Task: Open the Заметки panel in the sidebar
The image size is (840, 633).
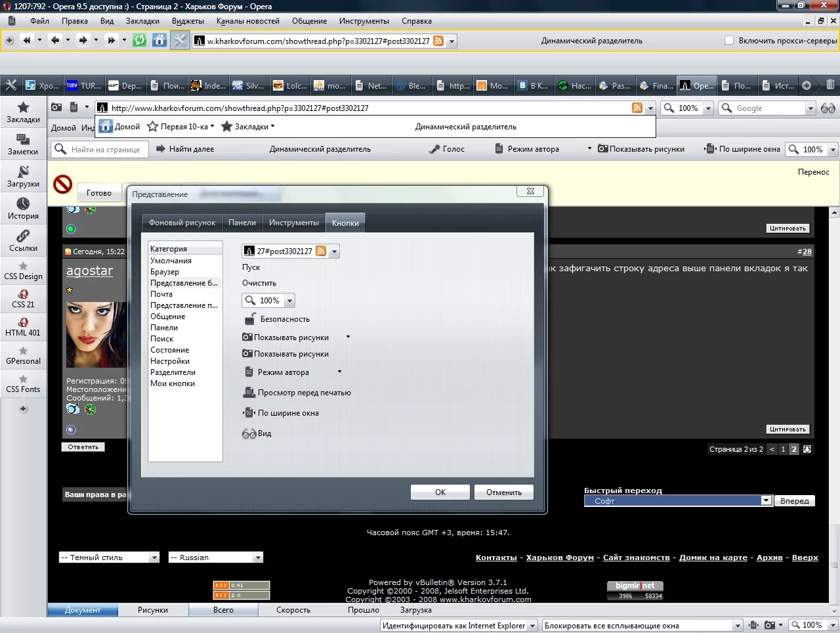Action: (x=23, y=145)
